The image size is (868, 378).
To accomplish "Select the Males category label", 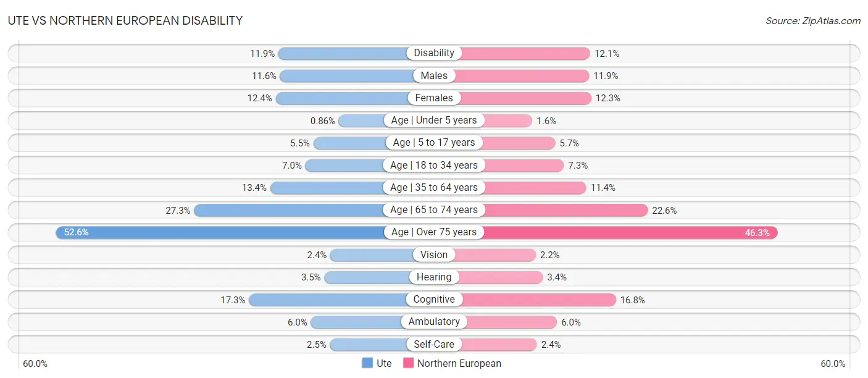I will click(x=434, y=75).
